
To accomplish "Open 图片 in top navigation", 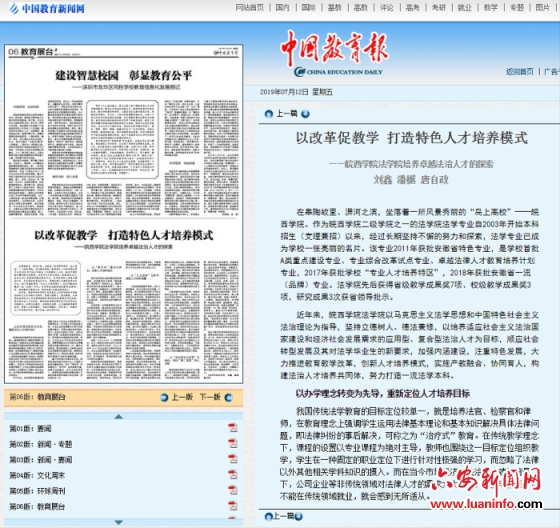I will (x=543, y=8).
